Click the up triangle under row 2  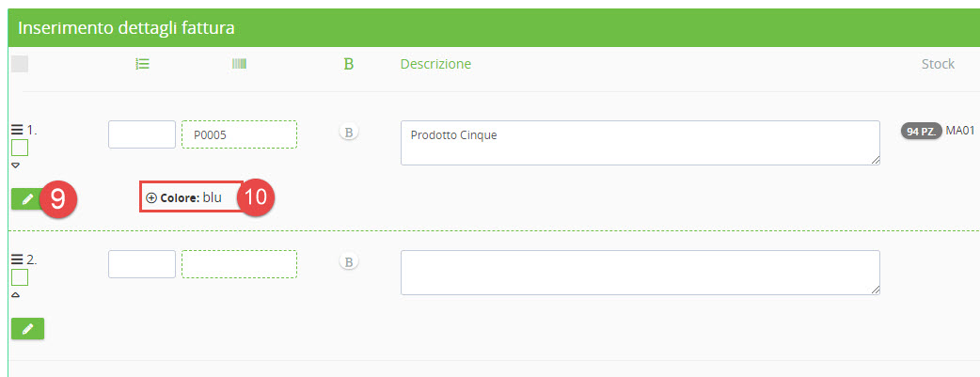pos(16,294)
